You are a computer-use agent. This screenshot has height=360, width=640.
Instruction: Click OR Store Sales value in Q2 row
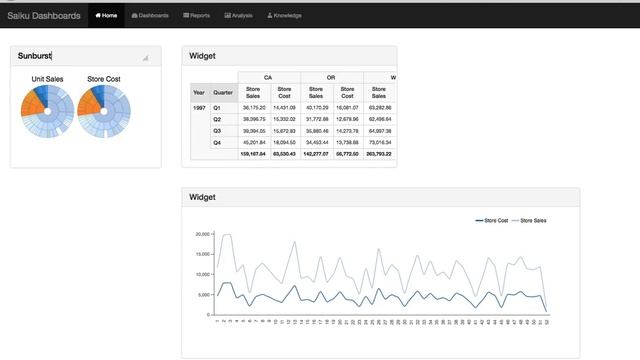click(x=317, y=119)
